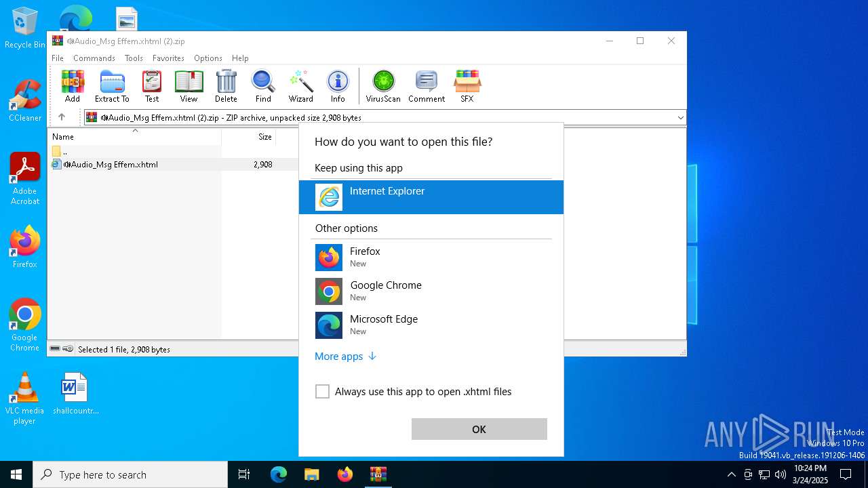Check Always use this app for .xhtml

tap(323, 392)
